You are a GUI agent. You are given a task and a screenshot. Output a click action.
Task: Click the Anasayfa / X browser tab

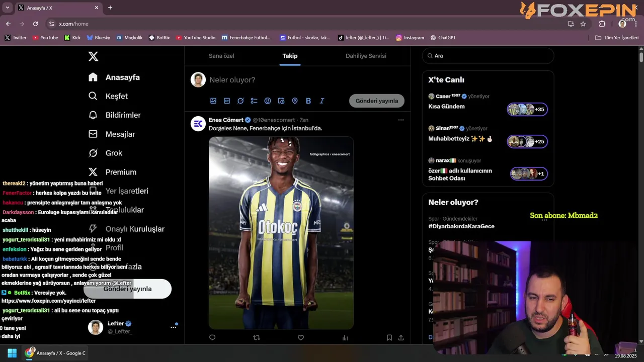pyautogui.click(x=58, y=8)
